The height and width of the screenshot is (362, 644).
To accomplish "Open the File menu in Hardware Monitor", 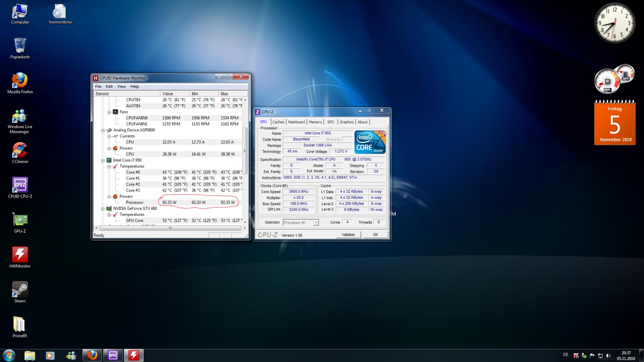I will pyautogui.click(x=98, y=87).
